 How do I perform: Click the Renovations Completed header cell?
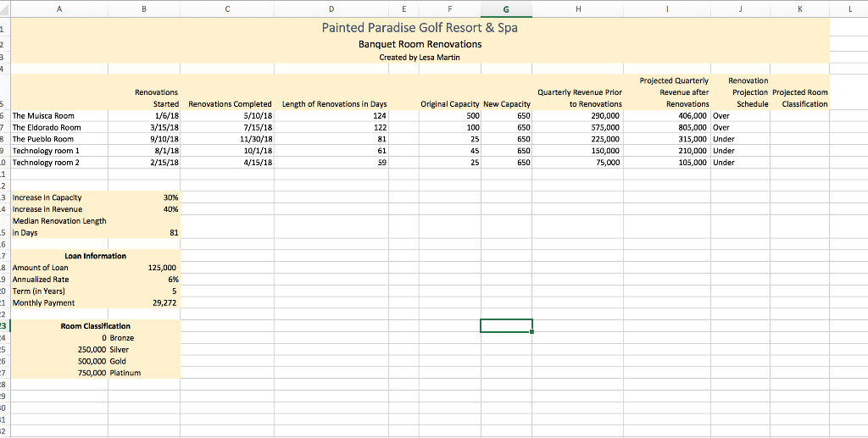[227, 92]
